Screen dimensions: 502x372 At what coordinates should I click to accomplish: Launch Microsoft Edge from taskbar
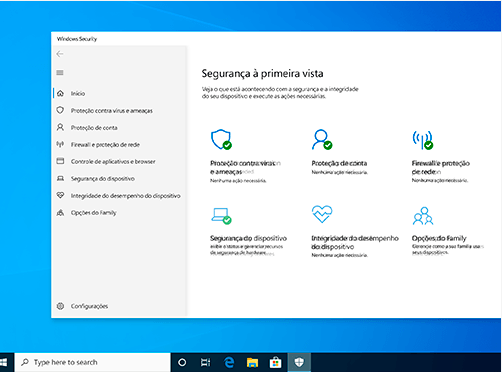click(x=229, y=362)
